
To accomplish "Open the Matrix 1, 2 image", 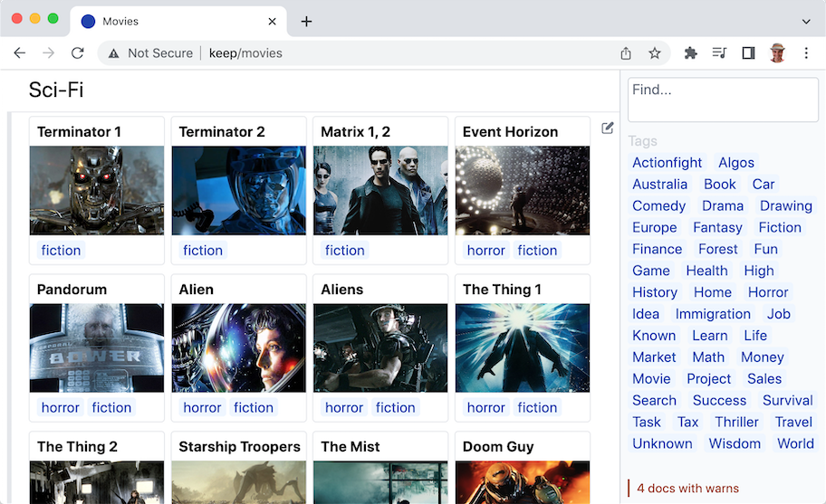I will click(x=380, y=190).
